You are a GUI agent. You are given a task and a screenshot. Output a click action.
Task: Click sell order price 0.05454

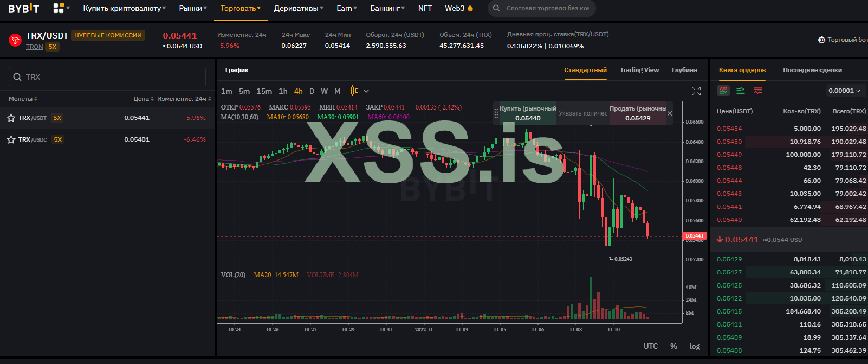(x=729, y=129)
